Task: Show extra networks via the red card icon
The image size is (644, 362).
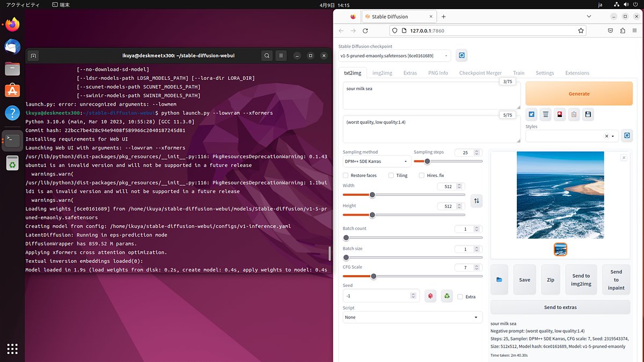Action: click(x=560, y=114)
